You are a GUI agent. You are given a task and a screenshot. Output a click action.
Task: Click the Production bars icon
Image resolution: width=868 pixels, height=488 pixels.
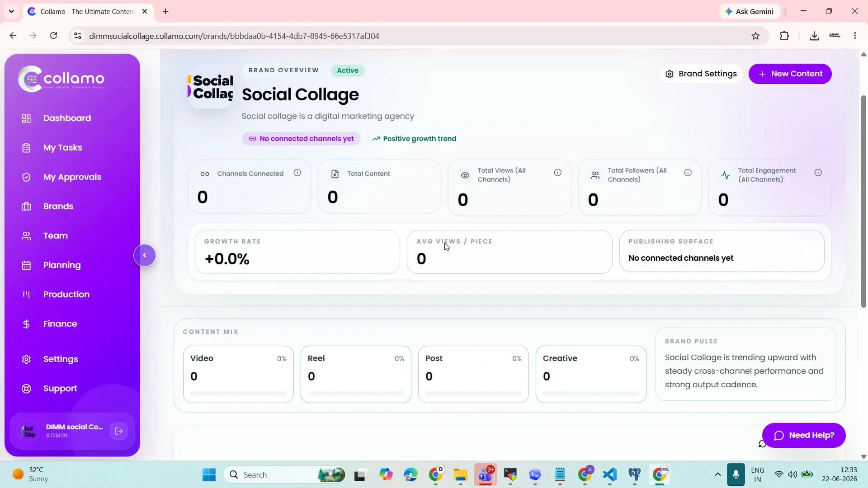tap(26, 295)
